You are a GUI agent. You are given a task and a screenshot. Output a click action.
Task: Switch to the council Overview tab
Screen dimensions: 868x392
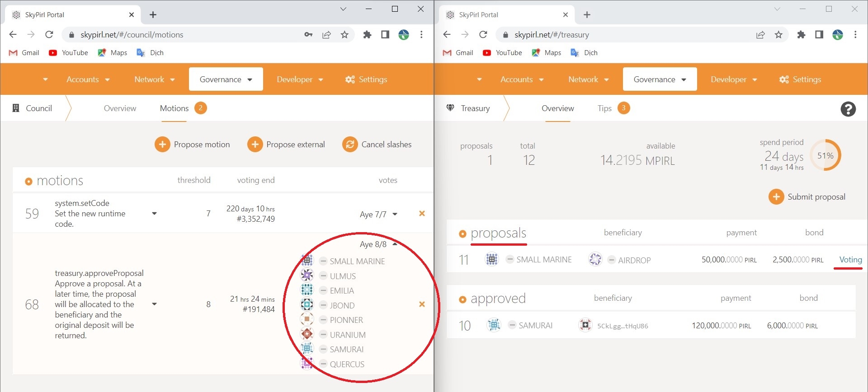click(x=120, y=108)
